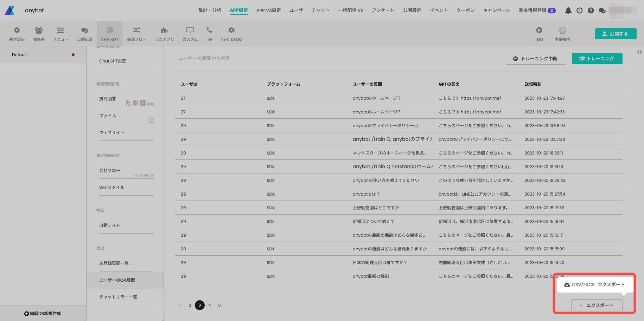Click the help question mark icon
The height and width of the screenshot is (321, 644).
(x=591, y=11)
